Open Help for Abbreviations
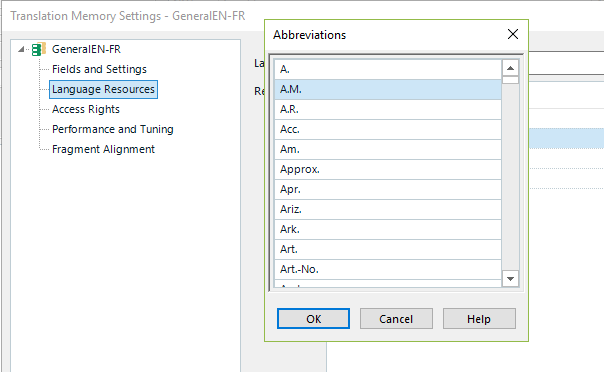 tap(479, 318)
